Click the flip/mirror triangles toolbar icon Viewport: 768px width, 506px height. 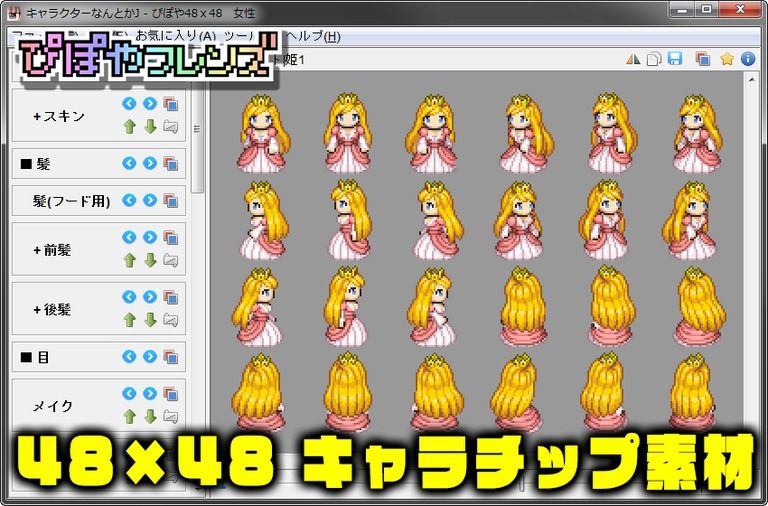pyautogui.click(x=633, y=59)
